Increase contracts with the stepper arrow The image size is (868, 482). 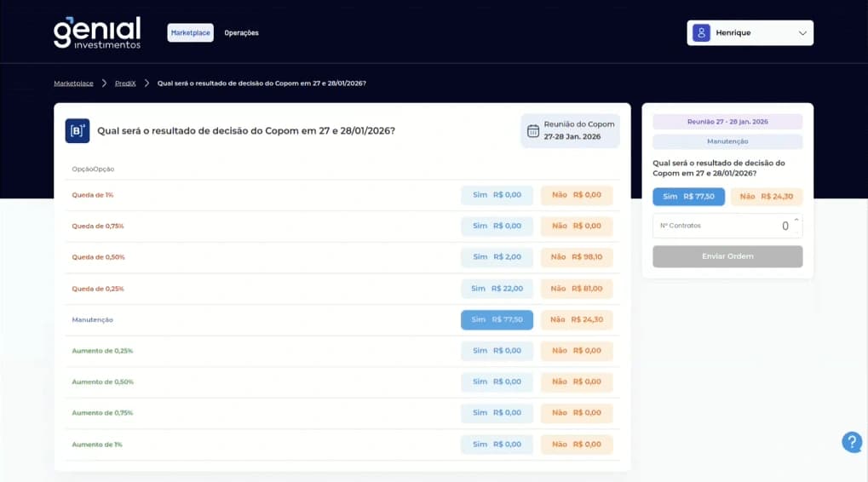[x=796, y=221]
